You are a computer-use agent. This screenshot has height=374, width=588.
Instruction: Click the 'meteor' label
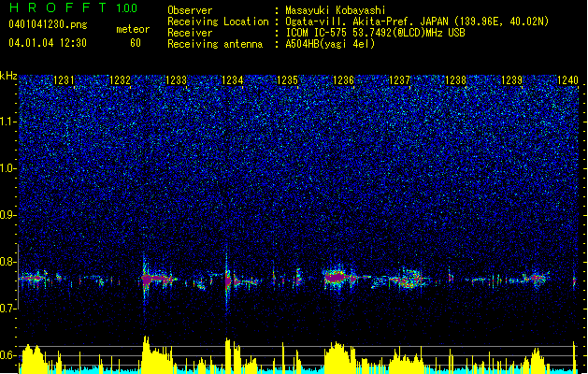point(133,29)
